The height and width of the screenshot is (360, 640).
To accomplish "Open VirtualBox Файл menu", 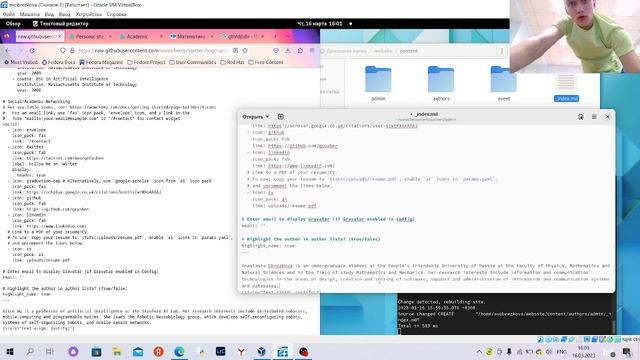I will pos(9,14).
